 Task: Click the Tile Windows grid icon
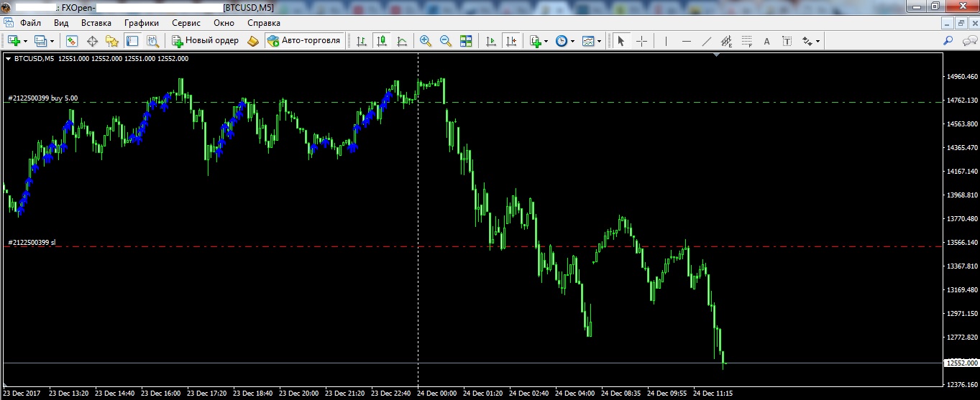[466, 41]
